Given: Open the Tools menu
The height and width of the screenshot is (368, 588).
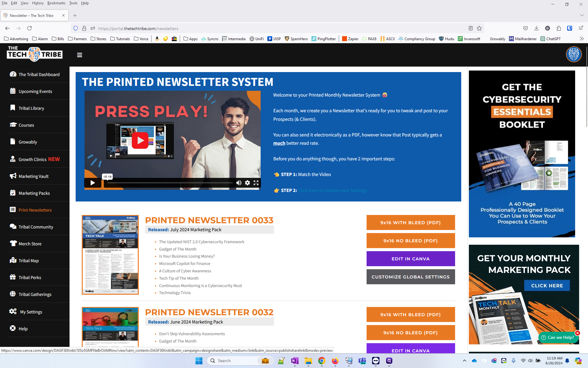Looking at the screenshot, I should point(73,3).
